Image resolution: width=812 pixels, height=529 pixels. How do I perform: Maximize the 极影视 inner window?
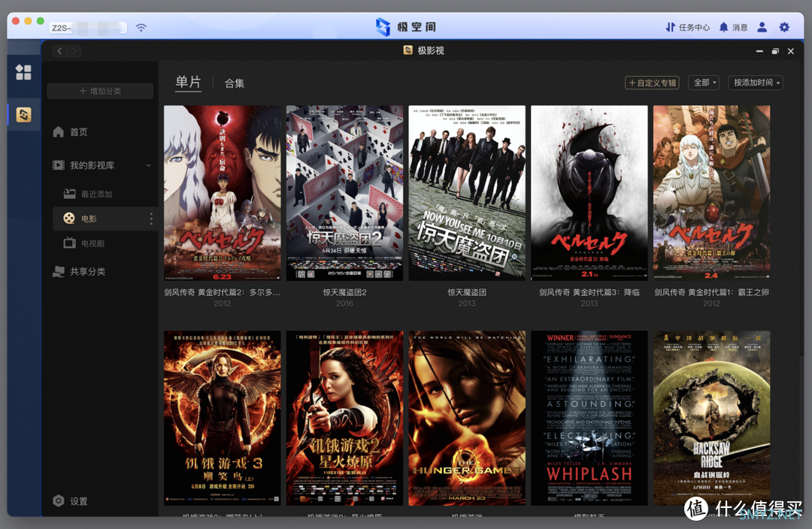pos(775,51)
